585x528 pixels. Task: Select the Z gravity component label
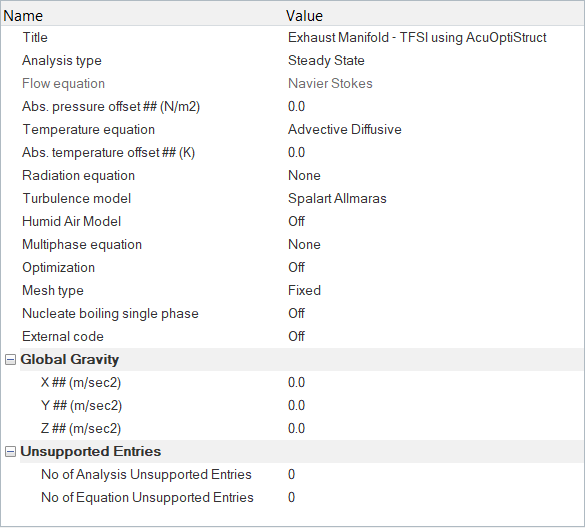(x=81, y=429)
